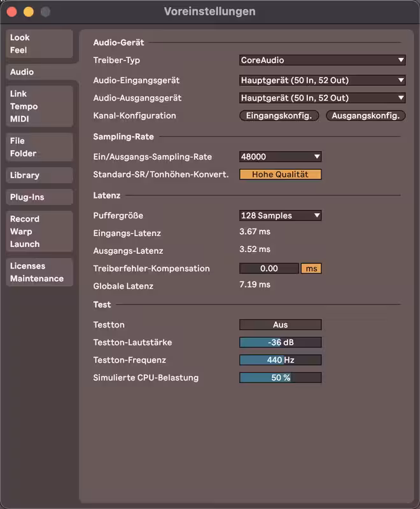The width and height of the screenshot is (420, 509).
Task: Open the Link Tempo MIDI tab
Action: click(39, 106)
